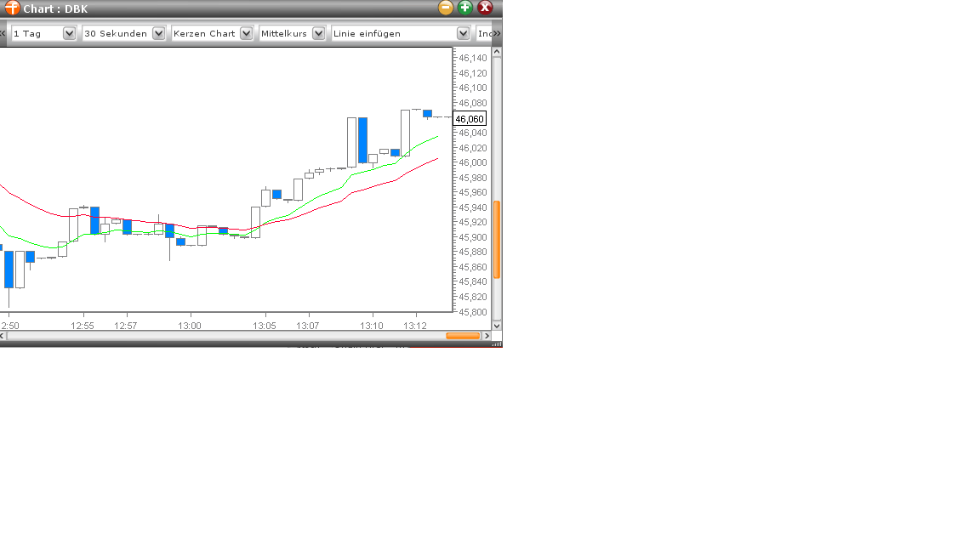980x551 pixels.
Task: Click the 12:55 time axis label
Action: click(83, 327)
